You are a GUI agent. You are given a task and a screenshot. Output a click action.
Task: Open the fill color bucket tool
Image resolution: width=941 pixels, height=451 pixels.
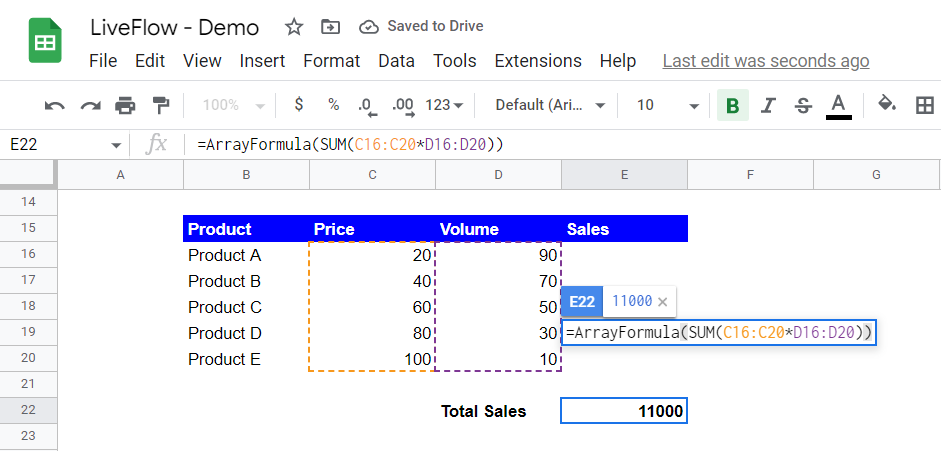(x=886, y=105)
